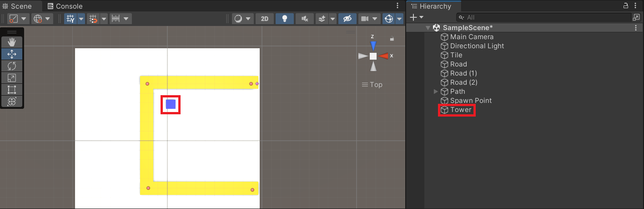Open the increment snap dropdown arrow
Screen dimensions: 644x209
(126, 19)
